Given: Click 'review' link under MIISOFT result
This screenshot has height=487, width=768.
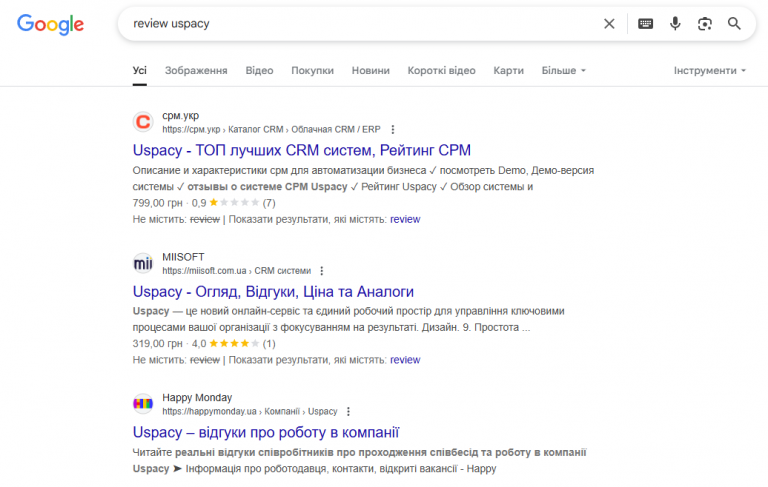Looking at the screenshot, I should pyautogui.click(x=405, y=360).
